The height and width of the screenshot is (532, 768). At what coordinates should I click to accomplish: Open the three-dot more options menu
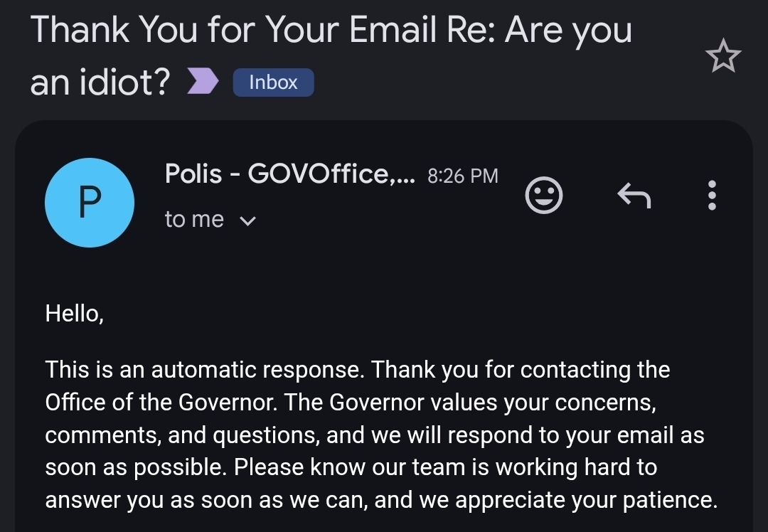(x=712, y=195)
